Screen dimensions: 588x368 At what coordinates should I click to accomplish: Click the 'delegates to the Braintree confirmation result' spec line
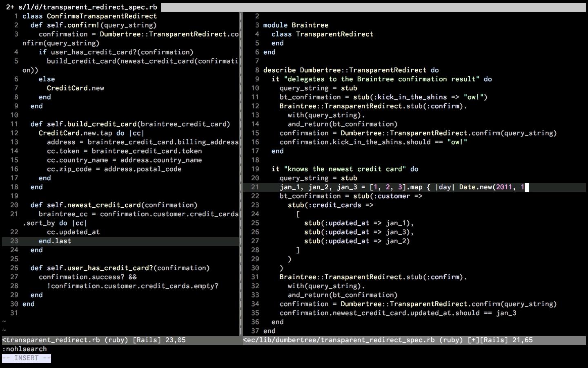(x=382, y=79)
